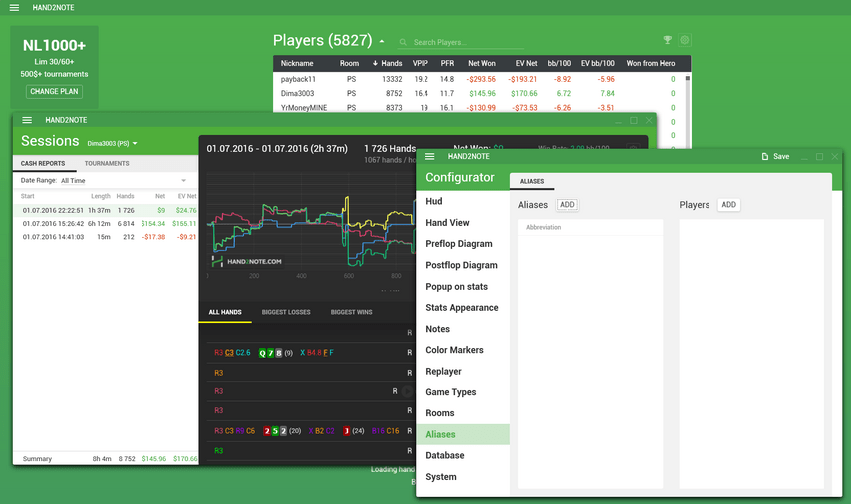
Task: Switch to the TOURNAMENTS tab
Action: (x=107, y=163)
